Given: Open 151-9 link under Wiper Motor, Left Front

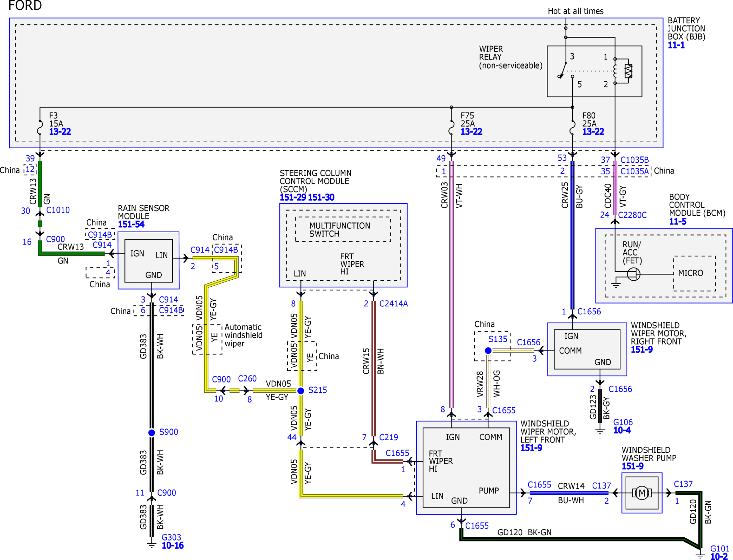Looking at the screenshot, I should click(531, 448).
